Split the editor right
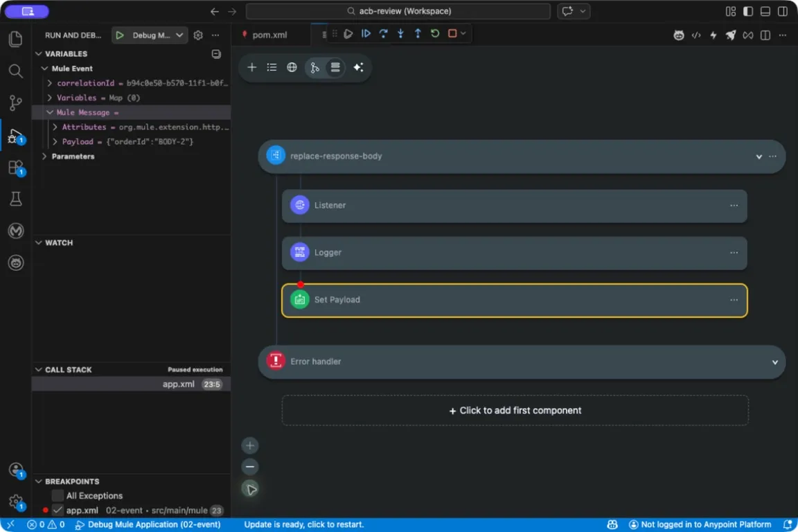This screenshot has width=798, height=532. pos(765,35)
